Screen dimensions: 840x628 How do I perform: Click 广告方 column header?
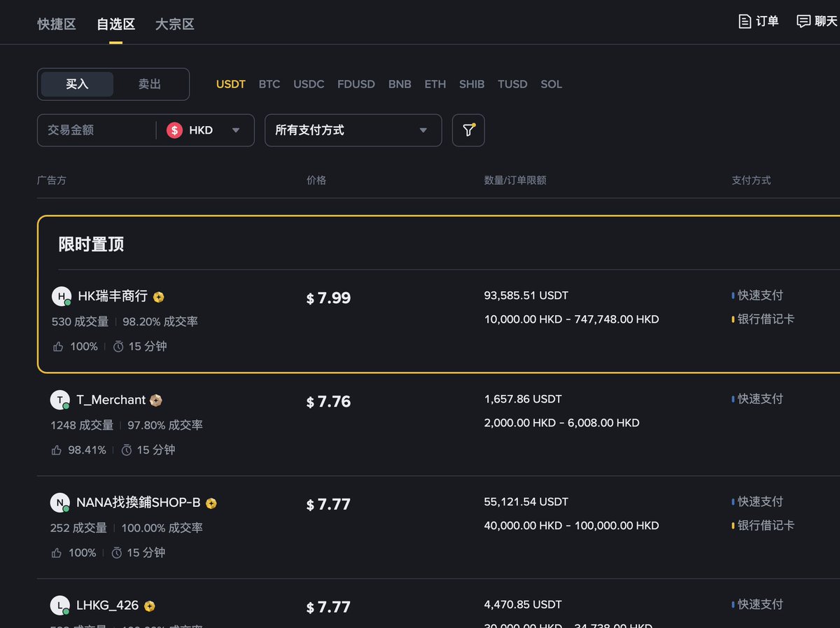tap(52, 180)
